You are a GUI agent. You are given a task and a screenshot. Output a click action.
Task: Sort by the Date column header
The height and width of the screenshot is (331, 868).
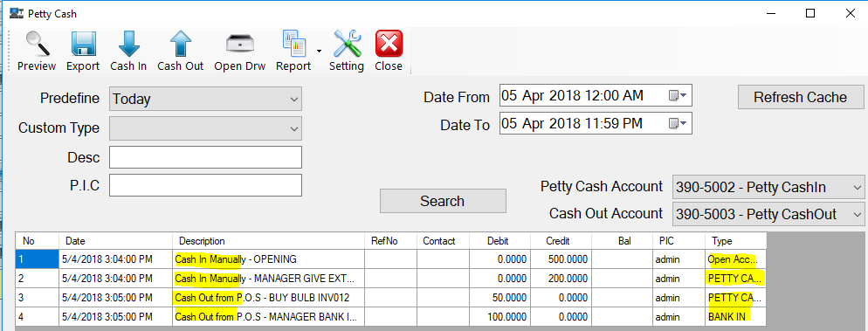115,241
